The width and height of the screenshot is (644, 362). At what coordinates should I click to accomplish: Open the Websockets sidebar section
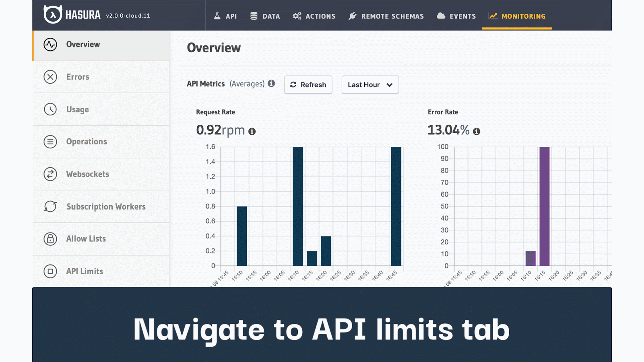pos(101,174)
